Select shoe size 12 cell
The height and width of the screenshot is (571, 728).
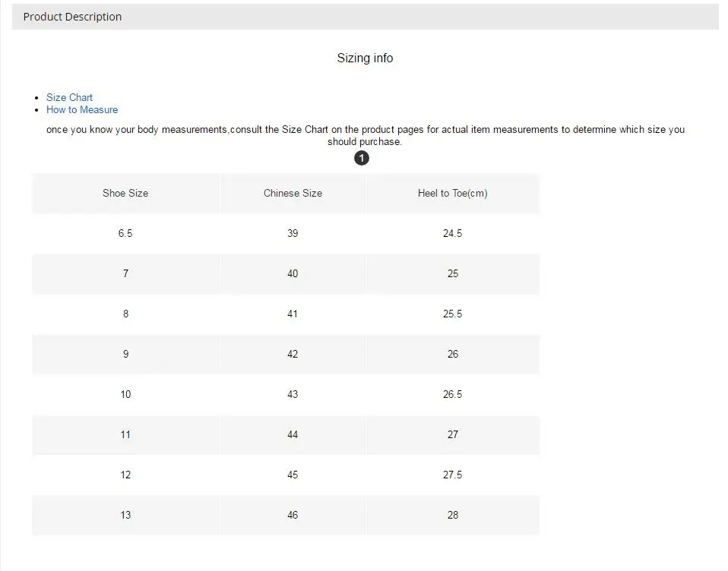point(125,475)
